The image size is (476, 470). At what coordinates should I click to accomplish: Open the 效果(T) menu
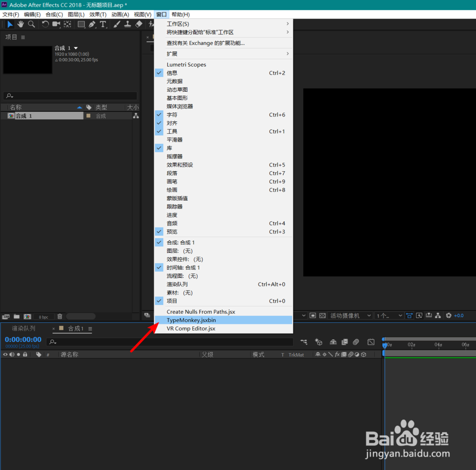pos(98,15)
